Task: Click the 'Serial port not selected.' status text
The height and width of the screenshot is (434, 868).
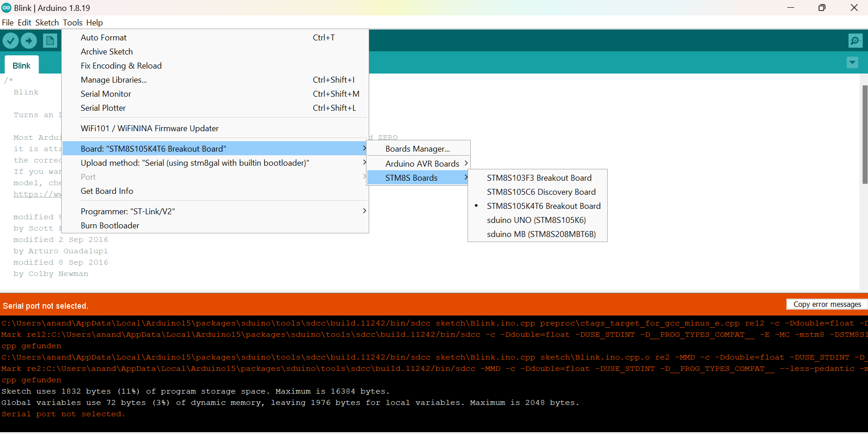Action: click(45, 306)
